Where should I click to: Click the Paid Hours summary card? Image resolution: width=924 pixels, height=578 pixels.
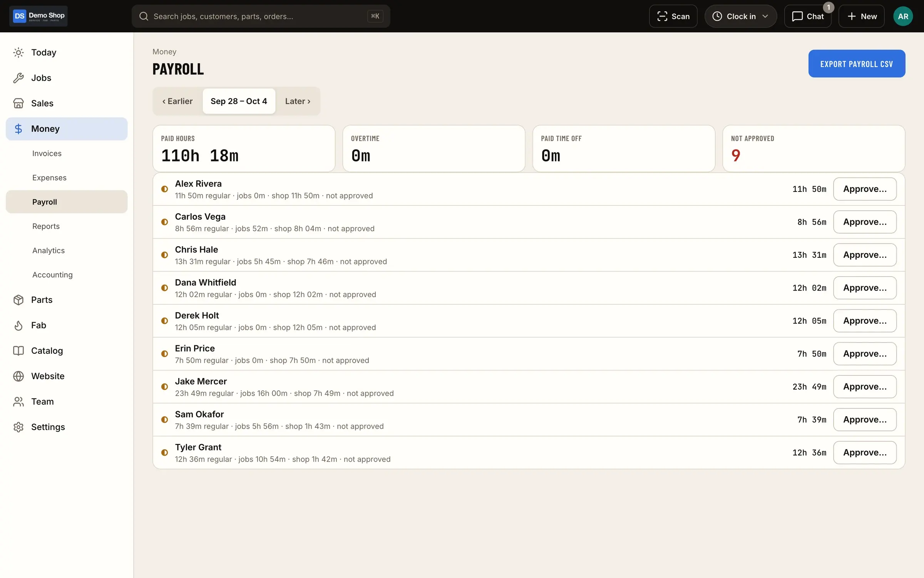pos(244,148)
